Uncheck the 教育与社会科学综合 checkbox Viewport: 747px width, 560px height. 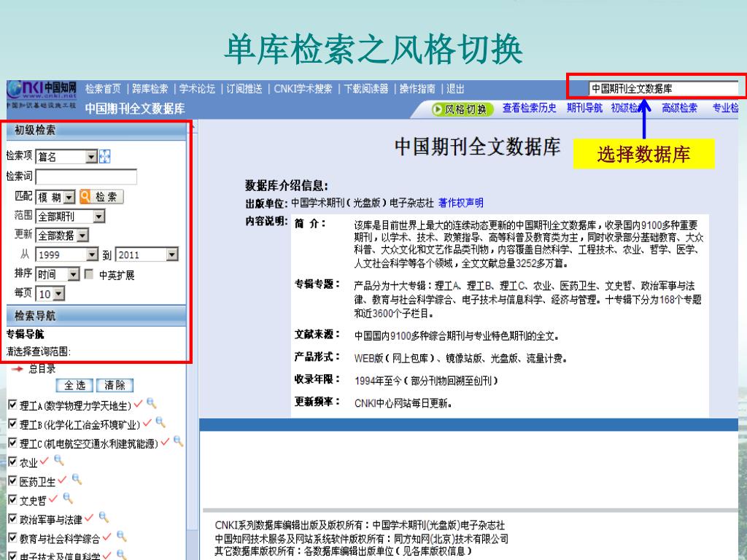[x=13, y=537]
